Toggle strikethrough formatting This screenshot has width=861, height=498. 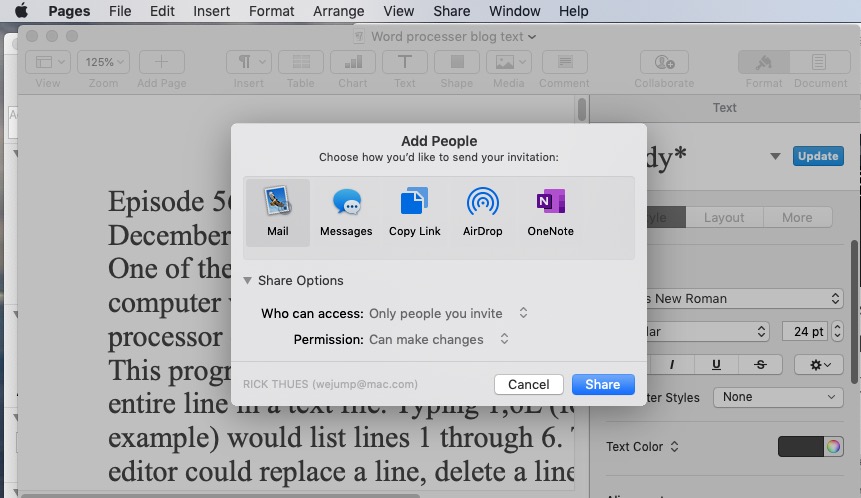pos(760,365)
